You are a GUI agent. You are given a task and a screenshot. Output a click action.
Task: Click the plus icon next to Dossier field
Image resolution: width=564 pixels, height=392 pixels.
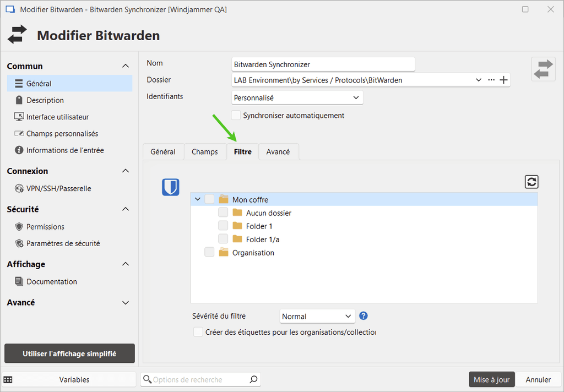coord(503,80)
